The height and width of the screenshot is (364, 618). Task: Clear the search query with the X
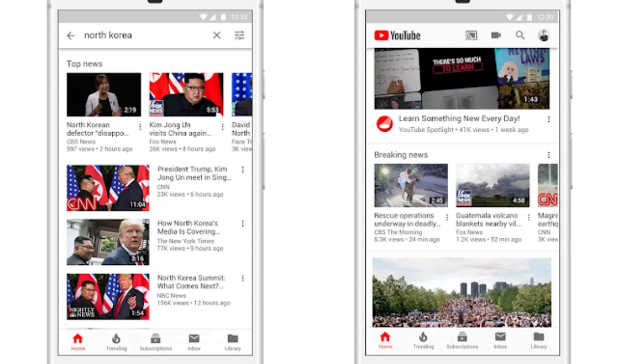tap(217, 35)
